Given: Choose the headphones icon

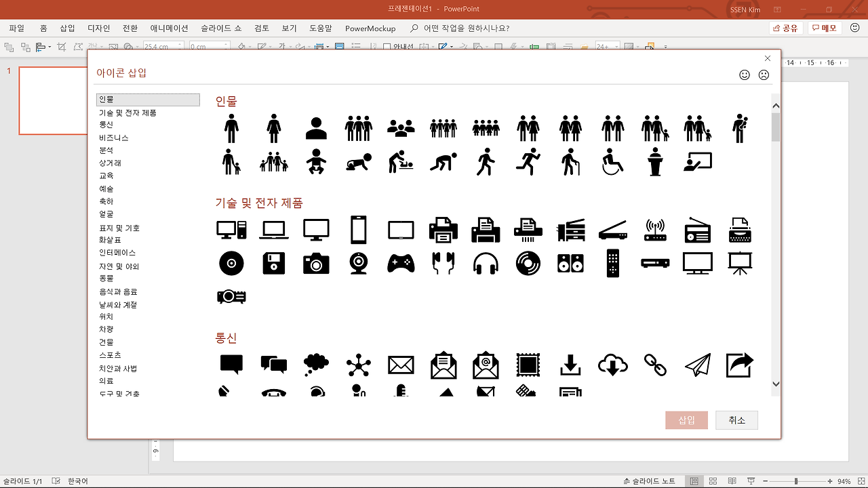Looking at the screenshot, I should (x=486, y=263).
